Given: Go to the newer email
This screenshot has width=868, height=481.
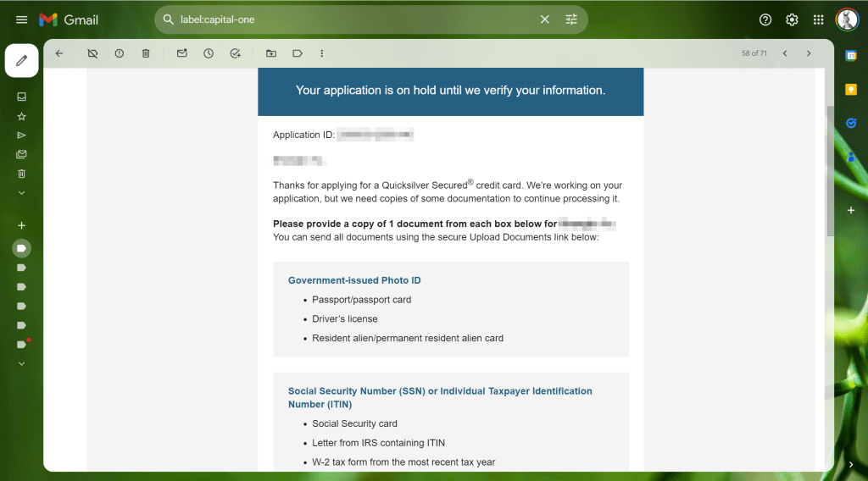Looking at the screenshot, I should (x=785, y=53).
